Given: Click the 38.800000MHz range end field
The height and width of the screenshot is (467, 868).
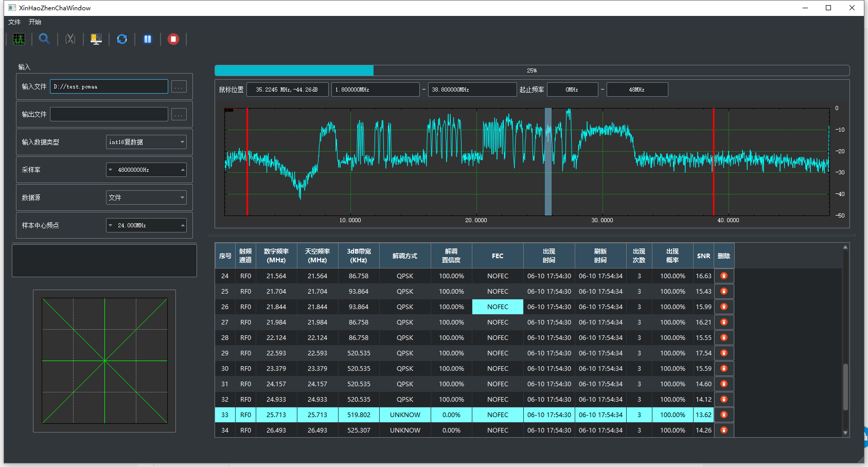Looking at the screenshot, I should [472, 89].
